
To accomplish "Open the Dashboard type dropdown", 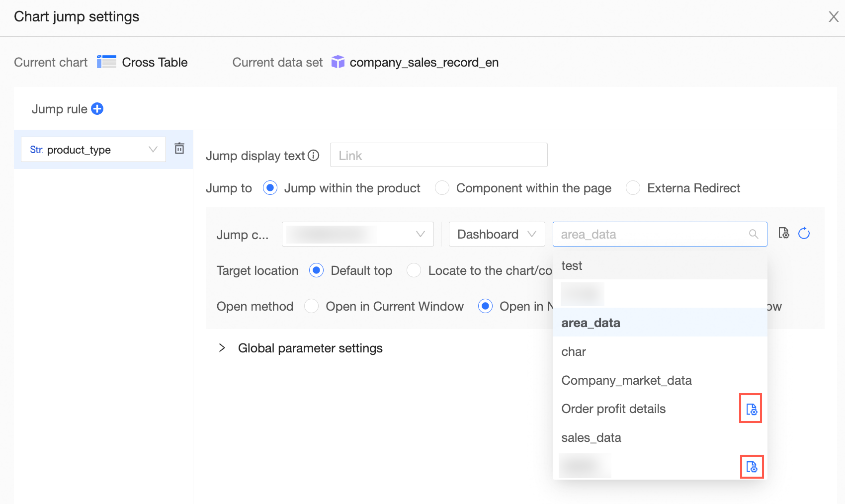I will (x=497, y=234).
